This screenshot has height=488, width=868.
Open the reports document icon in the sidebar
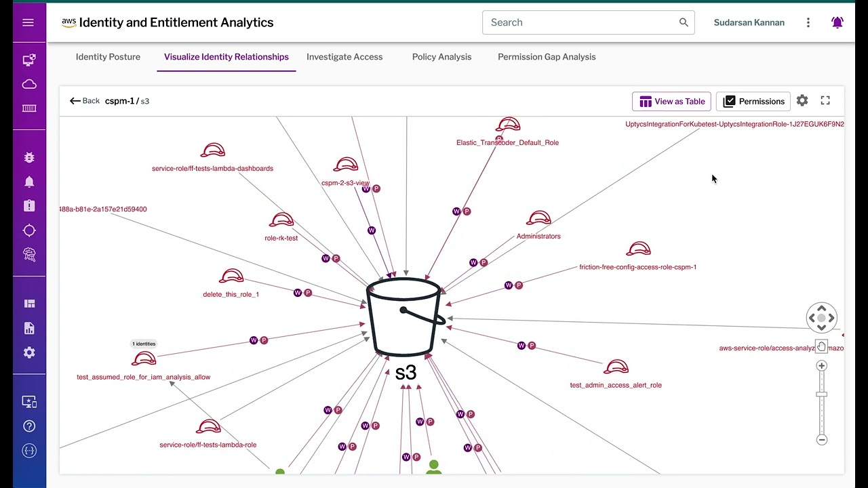point(29,328)
